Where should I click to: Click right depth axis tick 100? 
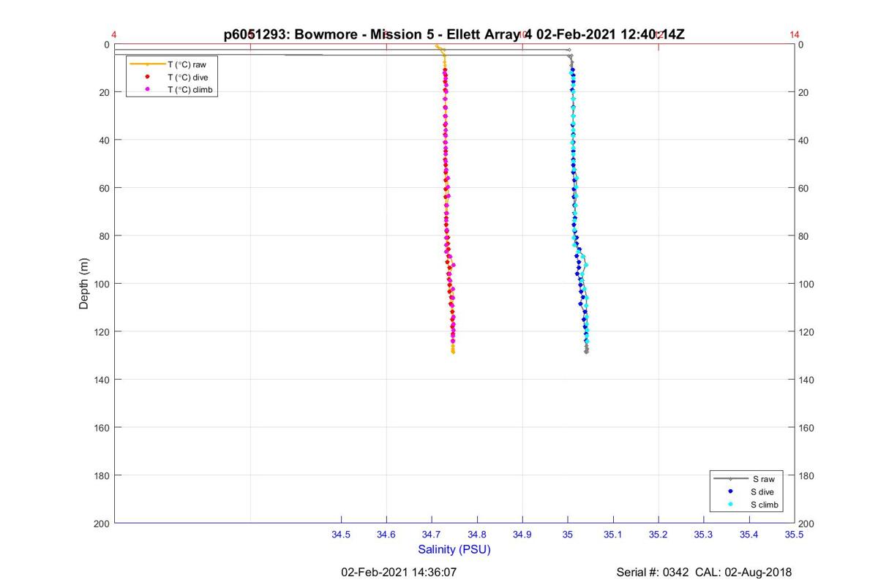807,284
